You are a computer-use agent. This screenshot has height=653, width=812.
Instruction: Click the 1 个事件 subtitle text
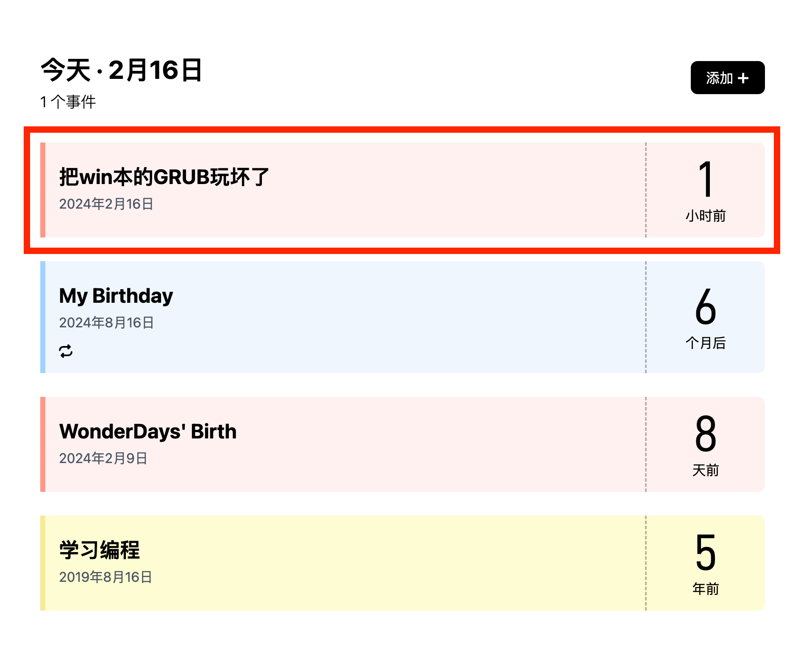pos(68,102)
